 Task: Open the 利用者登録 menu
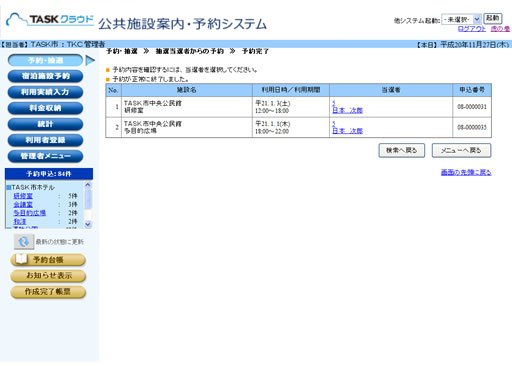pyautogui.click(x=45, y=140)
